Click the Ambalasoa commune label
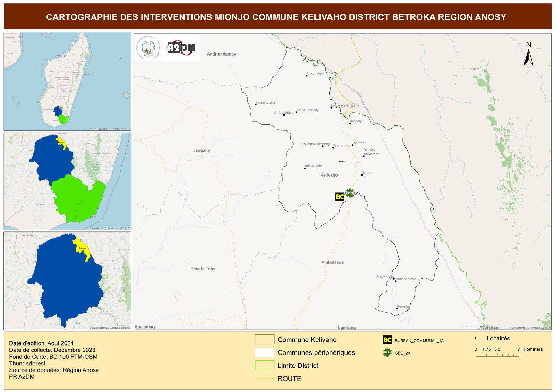This screenshot has width=555, height=392. [x=332, y=262]
